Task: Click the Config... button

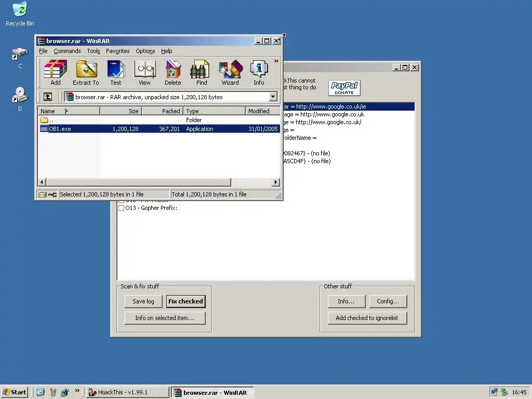Action: [x=388, y=301]
